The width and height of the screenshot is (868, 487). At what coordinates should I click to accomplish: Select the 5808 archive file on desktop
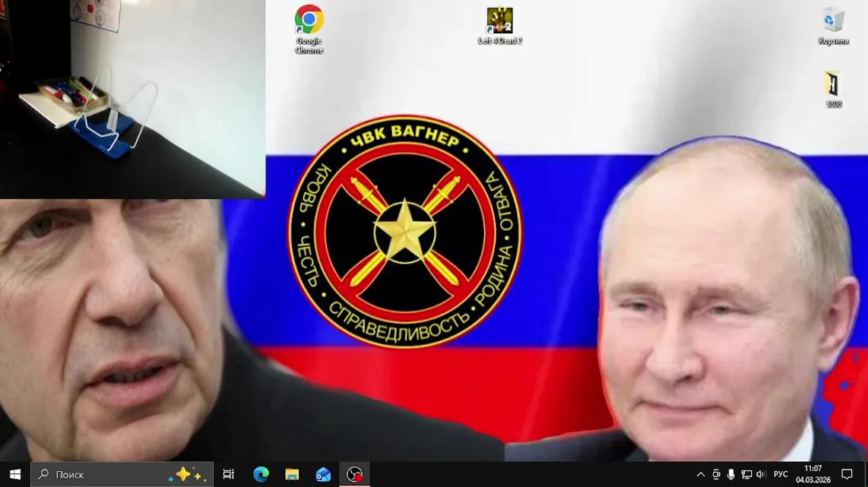[833, 89]
